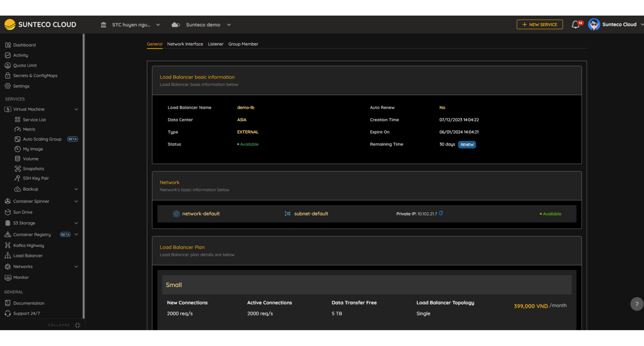
Task: Open Load Balancer service
Action: (x=28, y=255)
